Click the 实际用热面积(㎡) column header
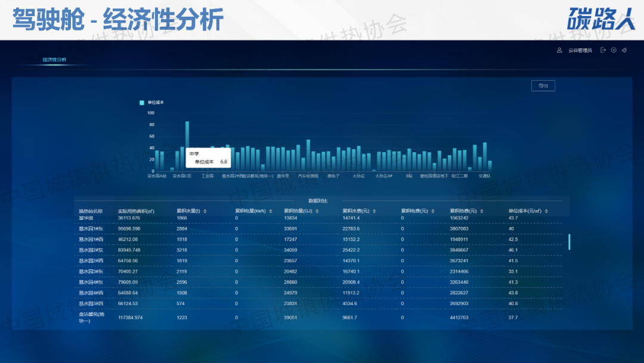Image resolution: width=644 pixels, height=363 pixels. pos(136,211)
